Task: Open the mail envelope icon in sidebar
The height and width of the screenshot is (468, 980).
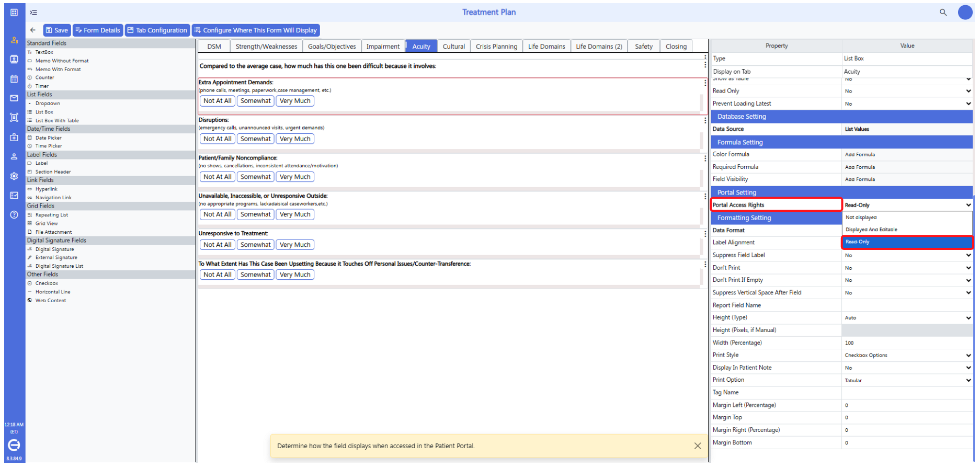Action: 14,98
